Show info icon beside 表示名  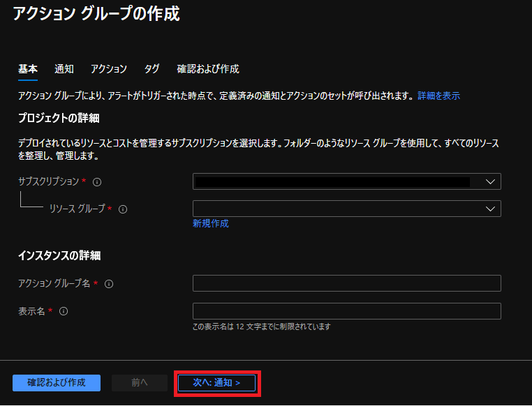point(64,311)
